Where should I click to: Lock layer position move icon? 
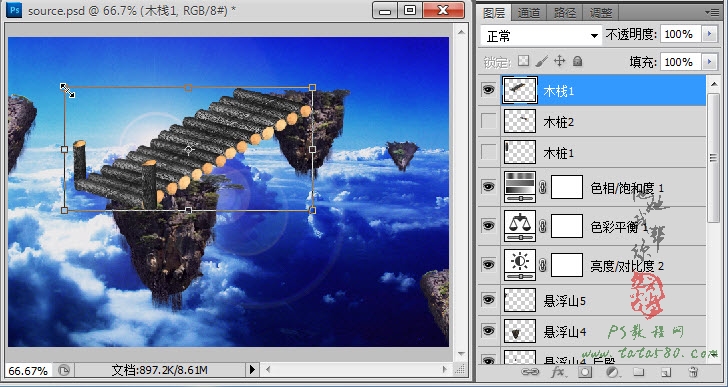click(559, 61)
